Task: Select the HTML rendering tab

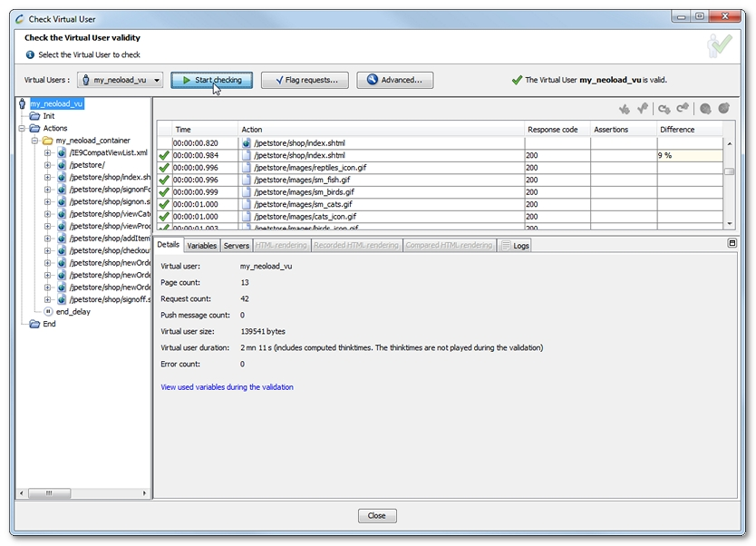Action: [x=281, y=246]
